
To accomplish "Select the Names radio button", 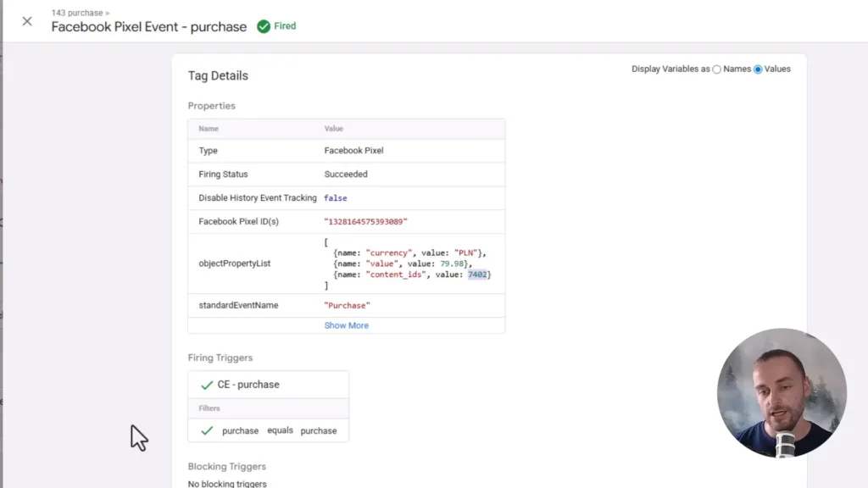I will (x=717, y=69).
